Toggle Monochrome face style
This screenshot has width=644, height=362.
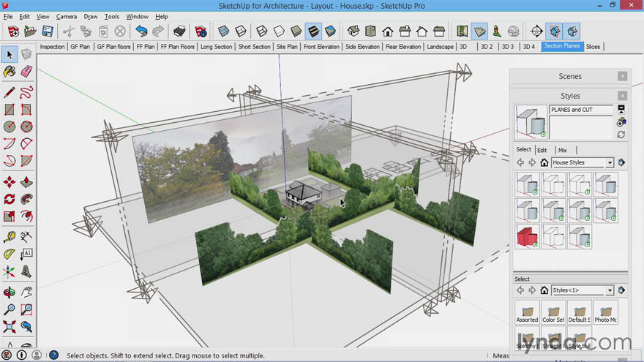coord(331,31)
